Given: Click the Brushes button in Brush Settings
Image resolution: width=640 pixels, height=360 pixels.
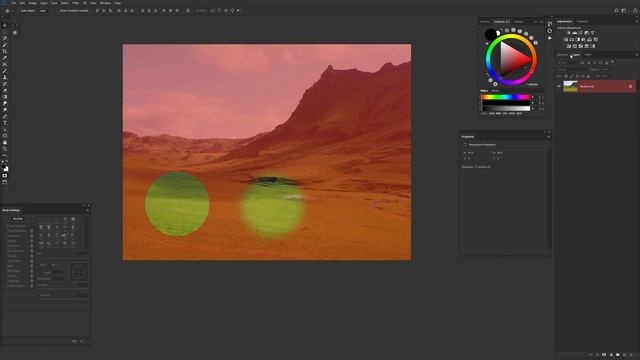Looking at the screenshot, I should click(x=18, y=219).
